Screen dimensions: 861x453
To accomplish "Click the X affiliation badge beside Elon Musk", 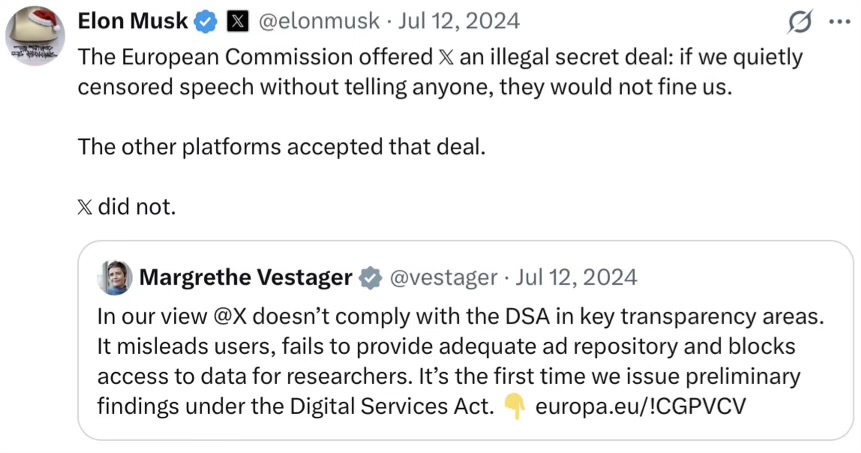I will coord(237,20).
